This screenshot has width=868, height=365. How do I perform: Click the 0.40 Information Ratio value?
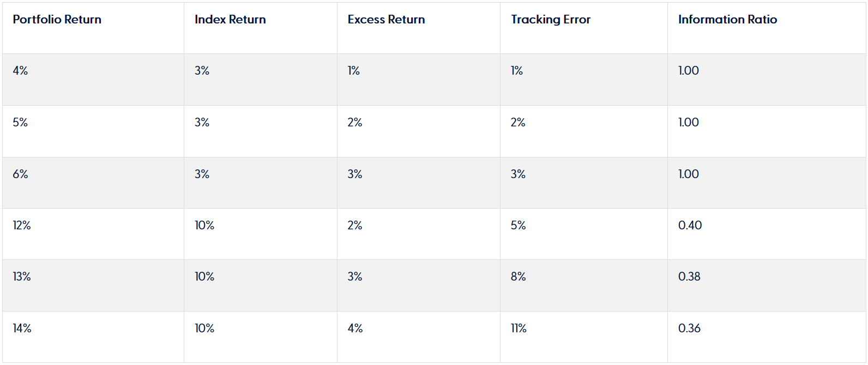(x=690, y=226)
